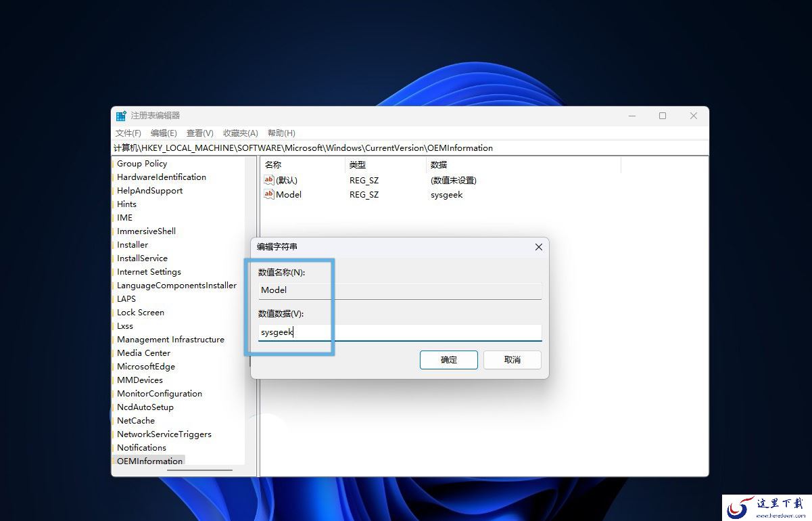
Task: Select the MicrosoftEdge tree key
Action: tap(146, 367)
